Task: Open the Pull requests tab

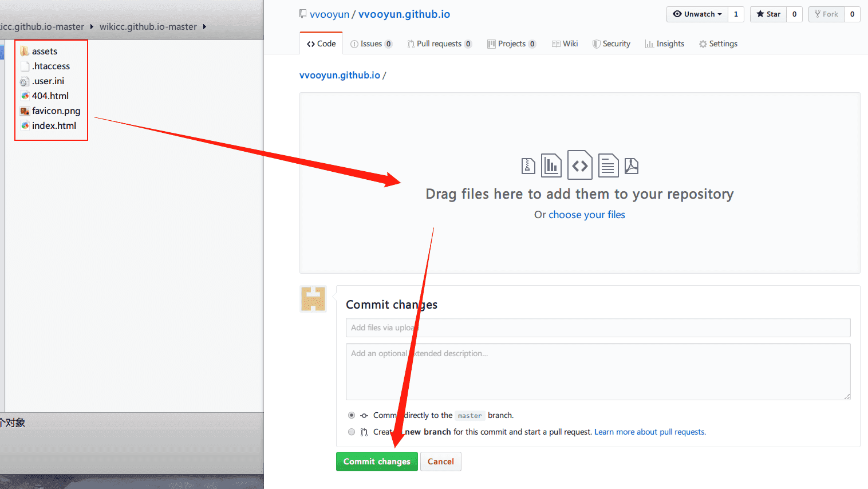Action: 439,44
